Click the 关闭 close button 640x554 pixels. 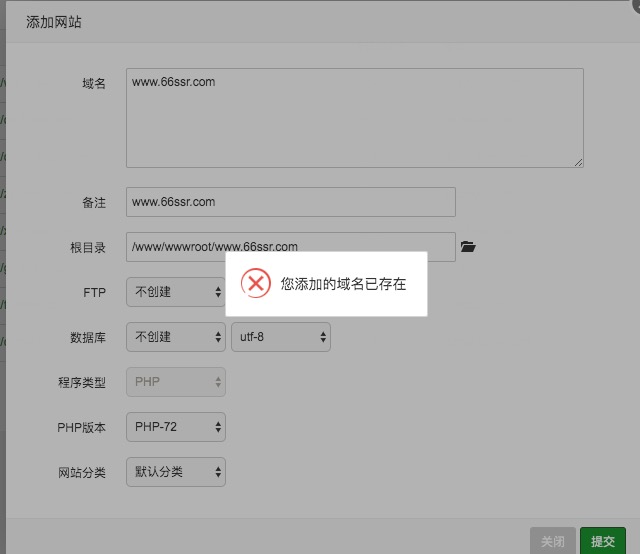tap(553, 541)
